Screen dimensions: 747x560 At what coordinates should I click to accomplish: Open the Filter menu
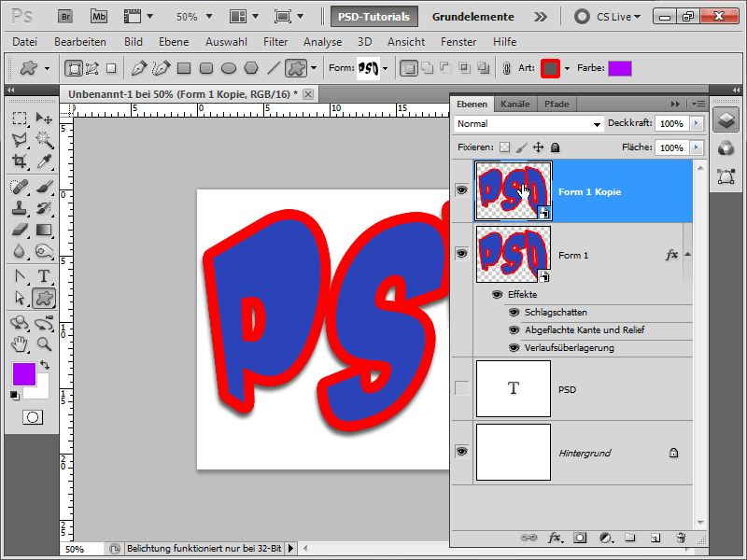tap(275, 42)
